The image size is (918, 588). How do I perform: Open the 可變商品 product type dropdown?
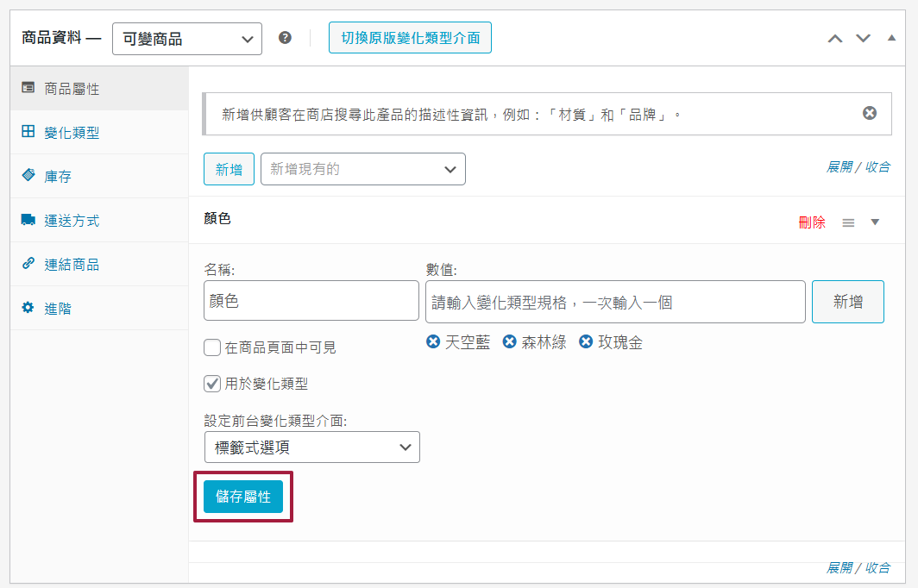pos(187,39)
